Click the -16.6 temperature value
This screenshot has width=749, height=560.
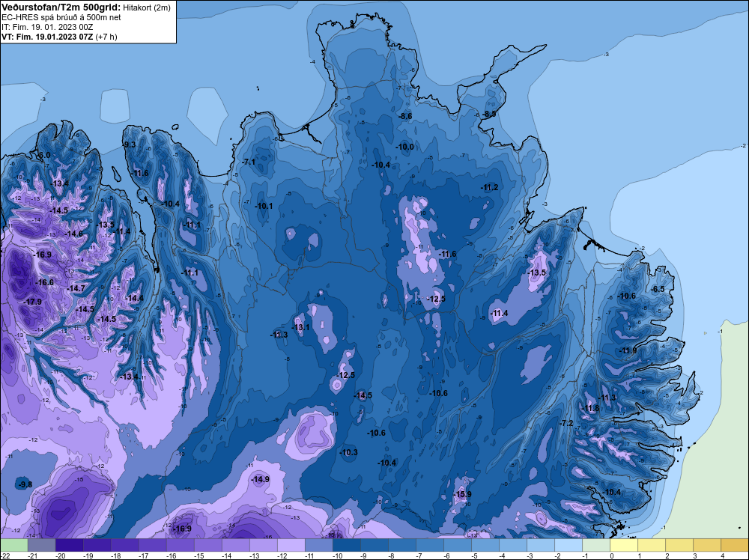coord(45,282)
